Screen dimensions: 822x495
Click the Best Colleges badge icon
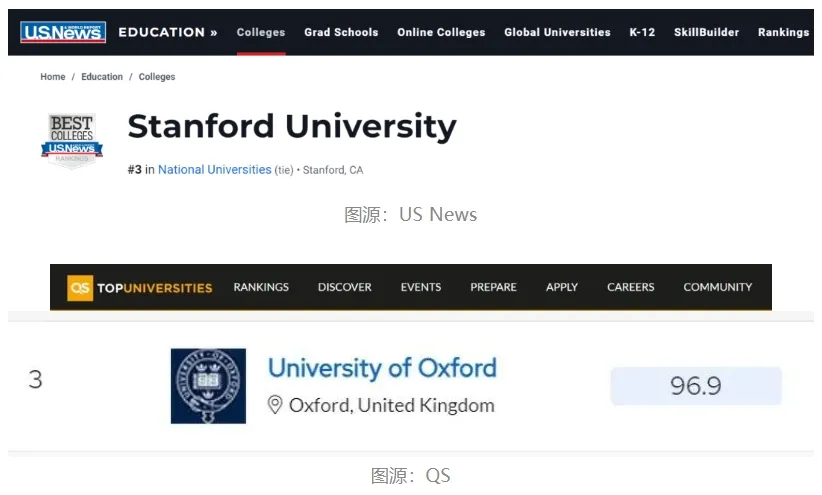coord(71,140)
